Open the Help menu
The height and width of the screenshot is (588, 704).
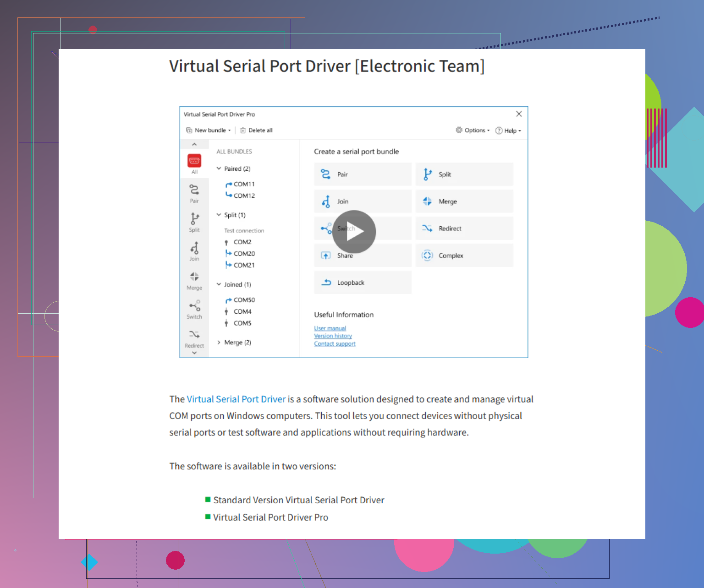tap(508, 131)
